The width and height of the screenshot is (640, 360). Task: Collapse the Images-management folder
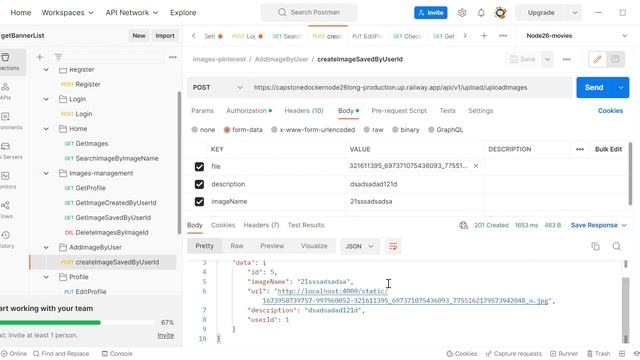coord(46,173)
